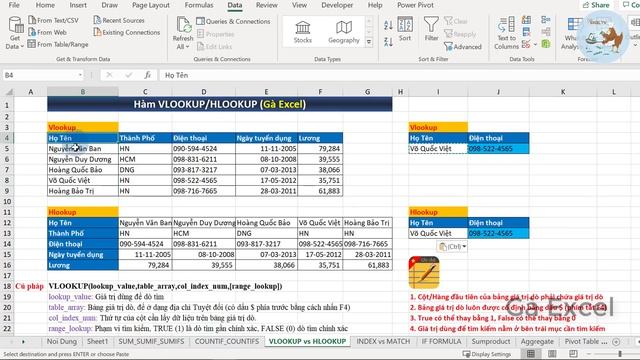Open the Developer ribbon tab
Screen dimensions: 640x360
tap(337, 5)
